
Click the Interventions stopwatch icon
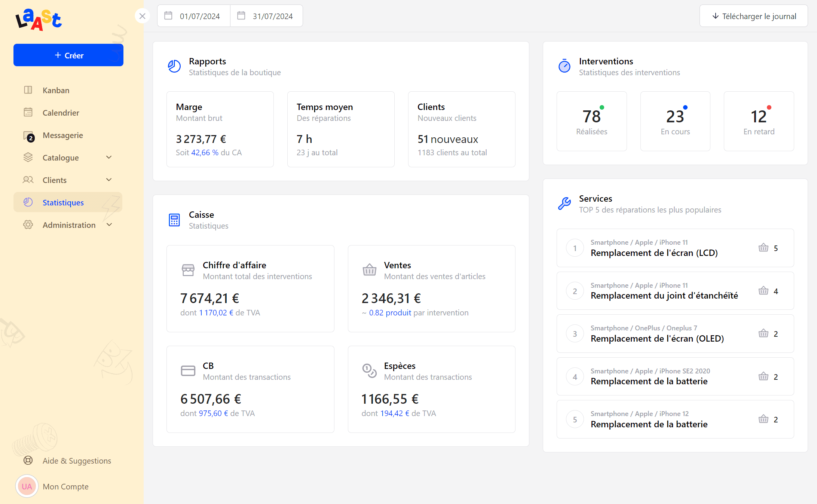(x=564, y=66)
